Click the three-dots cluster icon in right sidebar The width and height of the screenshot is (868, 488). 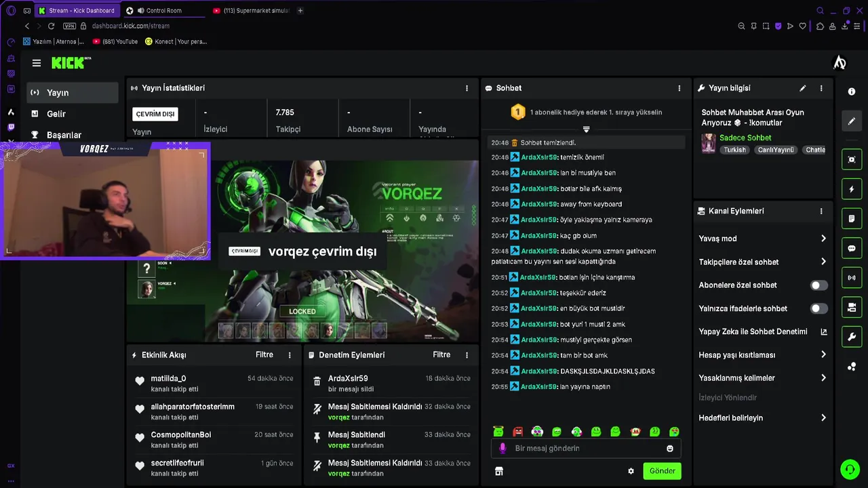852,367
